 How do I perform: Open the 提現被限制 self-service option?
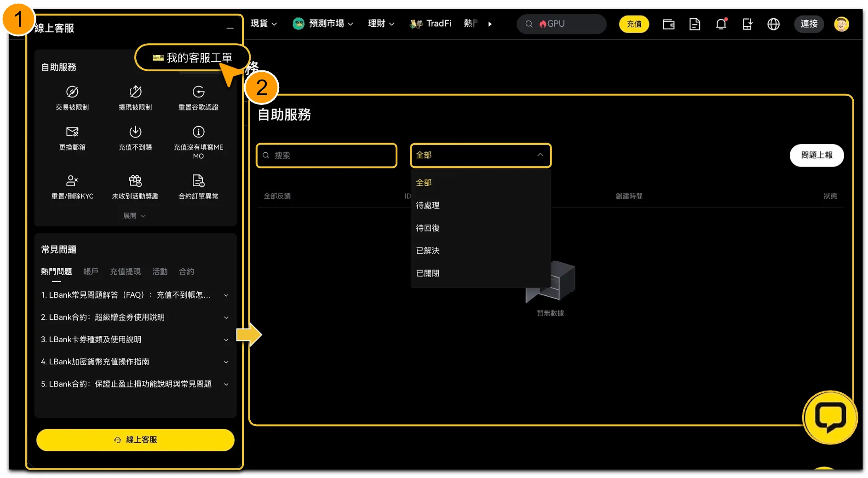tap(135, 98)
